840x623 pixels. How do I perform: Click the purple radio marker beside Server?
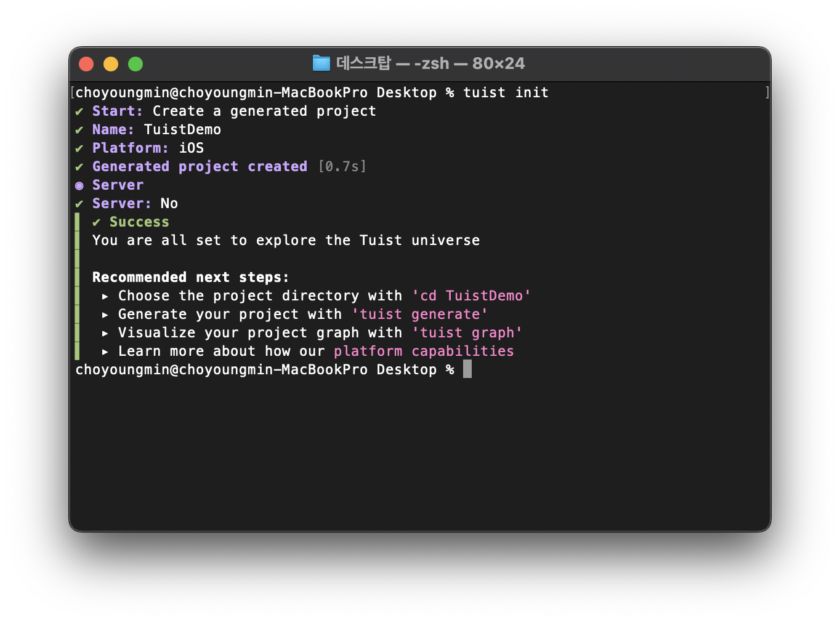[x=79, y=185]
